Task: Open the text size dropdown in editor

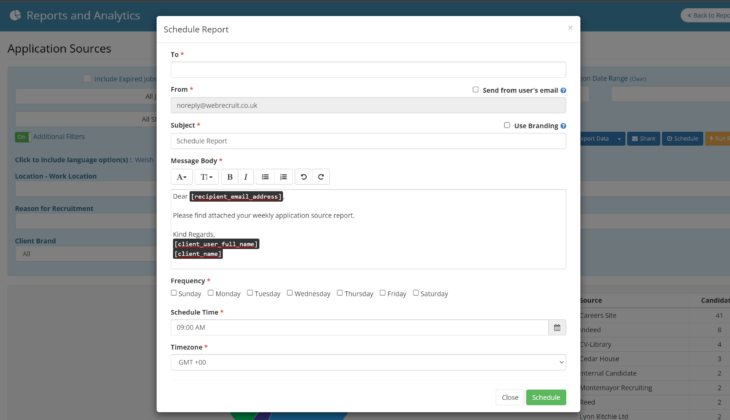Action: pyautogui.click(x=206, y=177)
